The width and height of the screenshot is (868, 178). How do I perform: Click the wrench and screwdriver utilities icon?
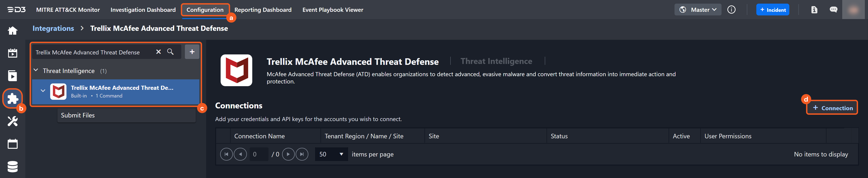tap(12, 121)
